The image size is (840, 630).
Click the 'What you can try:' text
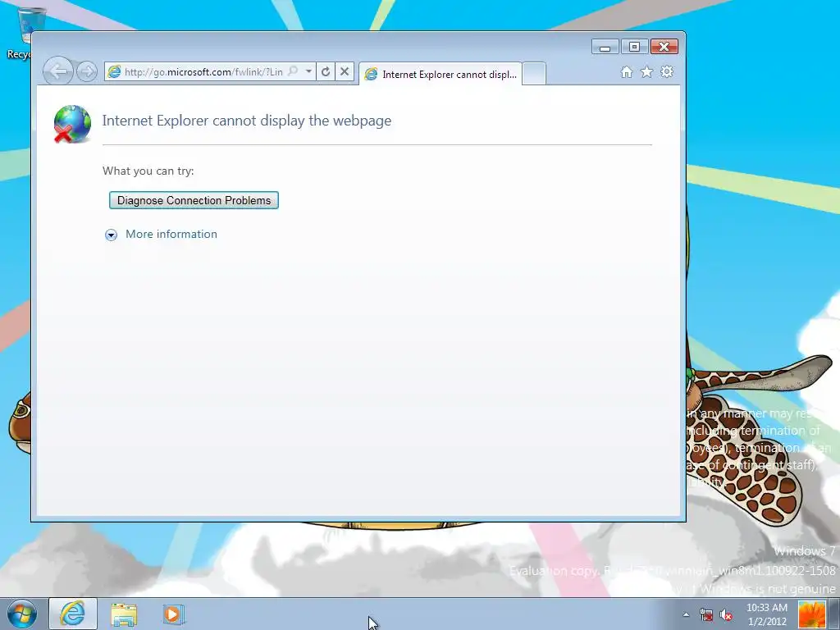point(148,171)
